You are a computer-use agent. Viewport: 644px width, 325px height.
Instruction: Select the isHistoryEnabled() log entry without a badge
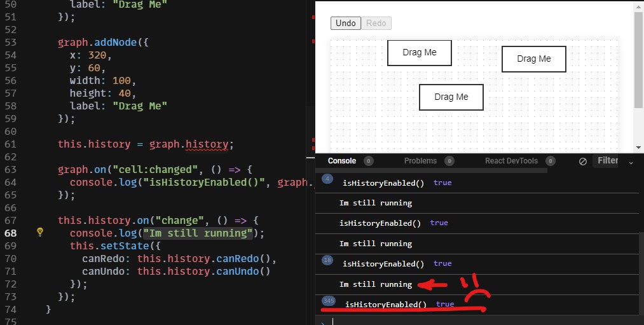[476, 223]
